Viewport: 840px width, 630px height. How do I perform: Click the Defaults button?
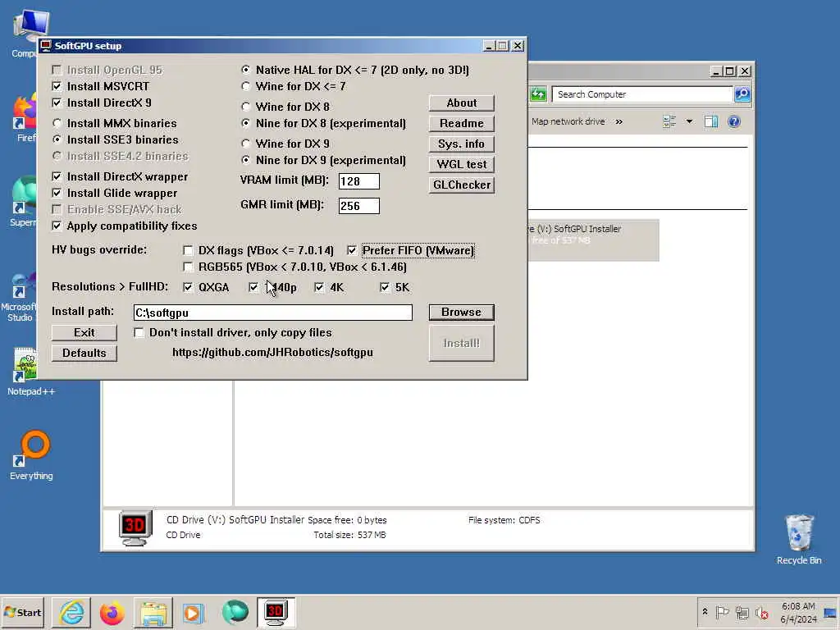click(84, 353)
